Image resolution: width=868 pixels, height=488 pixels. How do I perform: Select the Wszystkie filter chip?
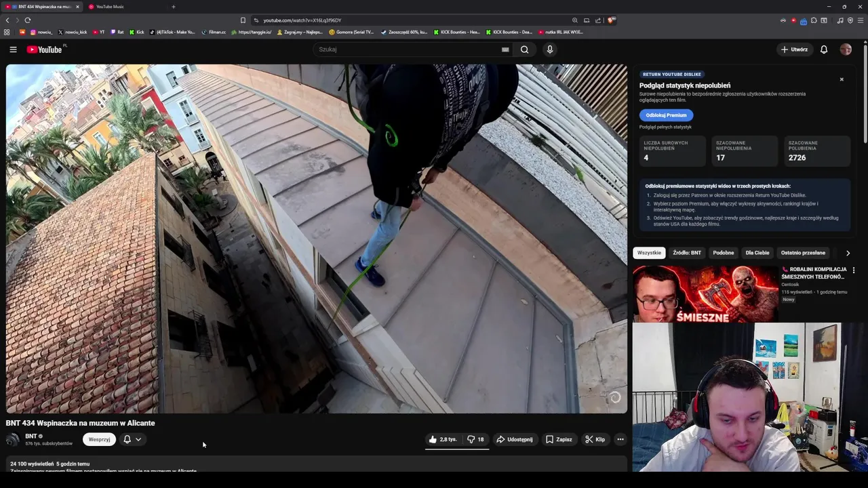[649, 253]
